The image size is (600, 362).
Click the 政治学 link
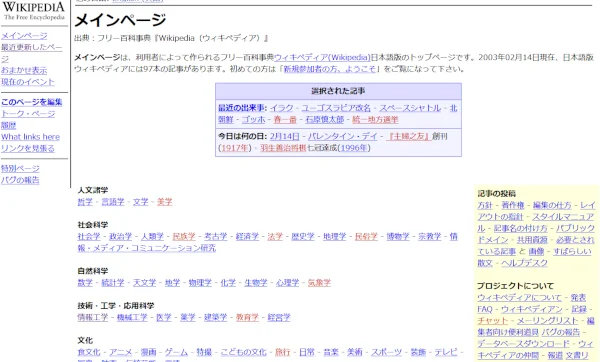[x=121, y=236]
